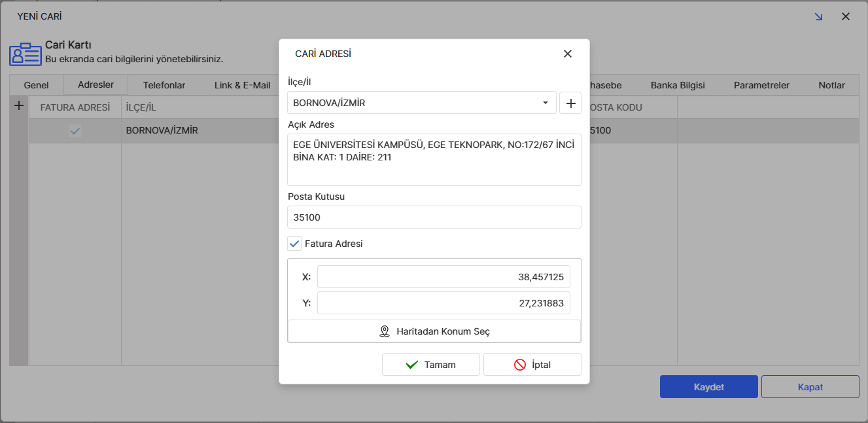
Task: Open the Banka Bilgisi tab
Action: [x=678, y=85]
